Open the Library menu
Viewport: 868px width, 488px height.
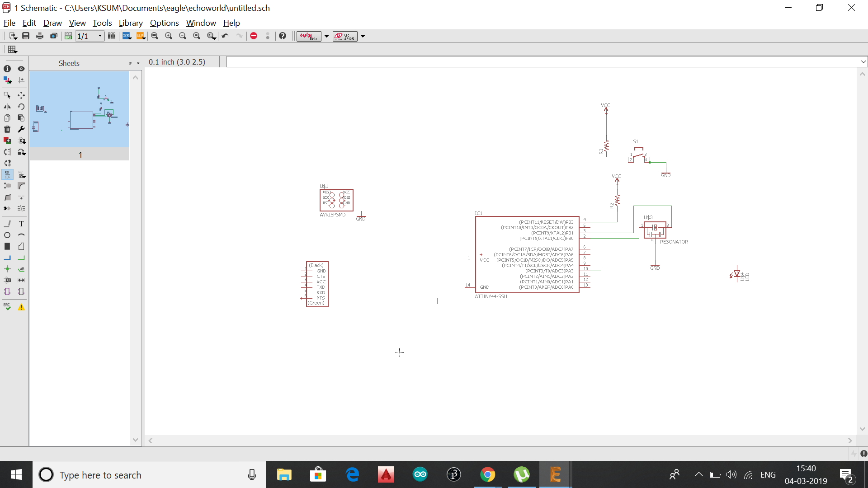[131, 23]
